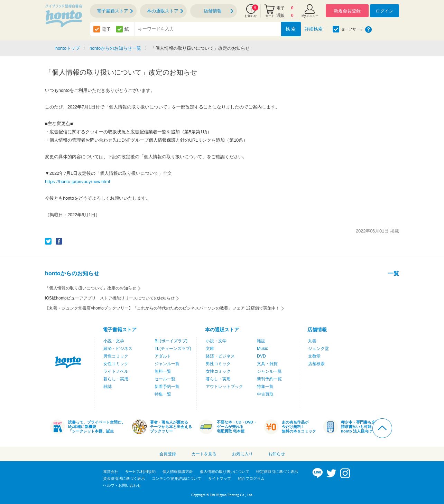Screen dimensions: 444x504
Task: Open the privacy/new.html URL link
Action: coord(77,182)
